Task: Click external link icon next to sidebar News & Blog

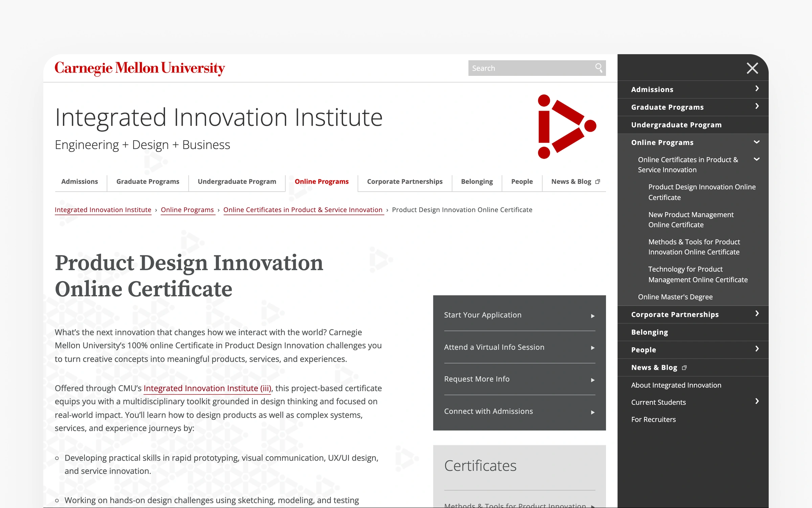Action: coord(684,368)
